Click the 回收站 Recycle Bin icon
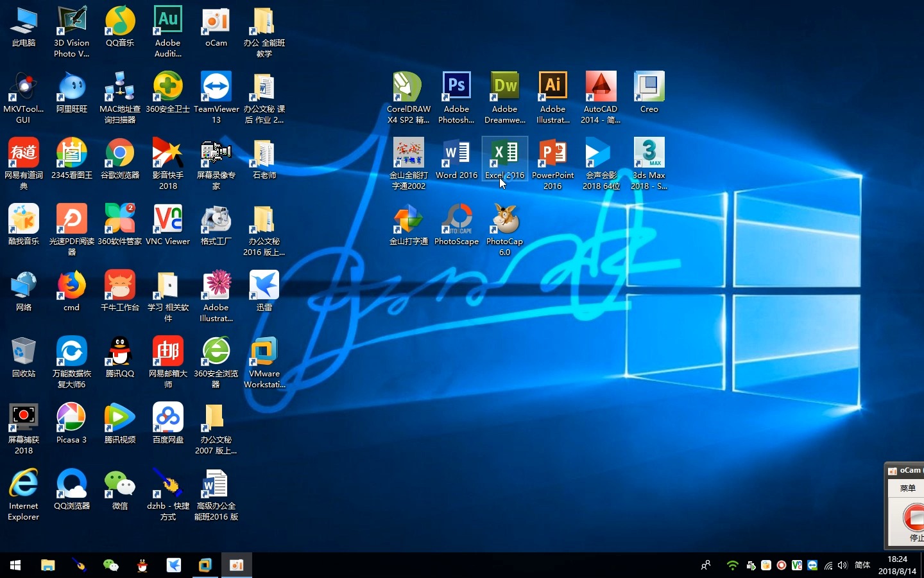This screenshot has height=578, width=924. (24, 358)
